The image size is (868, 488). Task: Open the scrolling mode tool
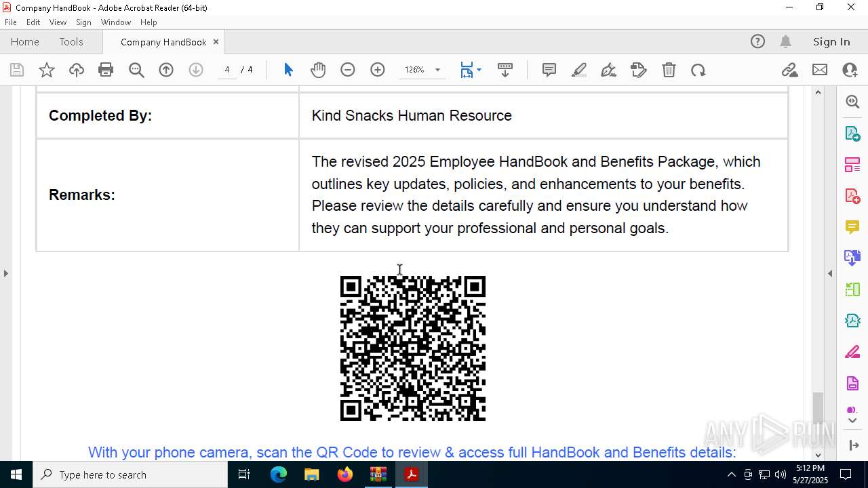505,70
